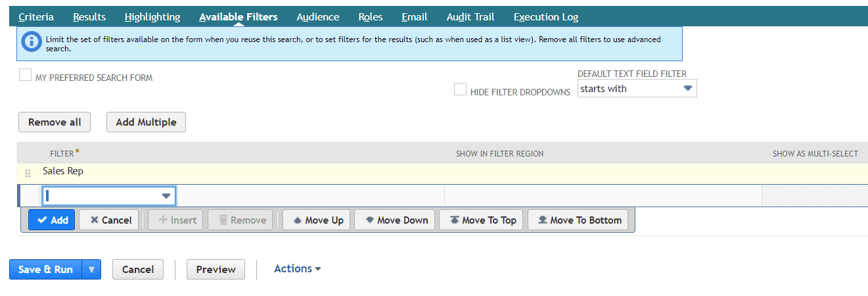868x296 pixels.
Task: Open the Audit Trail tab
Action: (x=470, y=16)
